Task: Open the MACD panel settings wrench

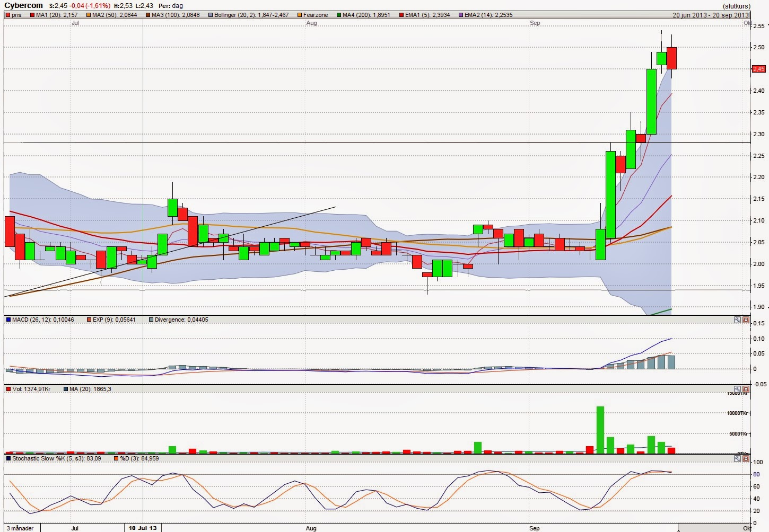Action: pos(737,320)
